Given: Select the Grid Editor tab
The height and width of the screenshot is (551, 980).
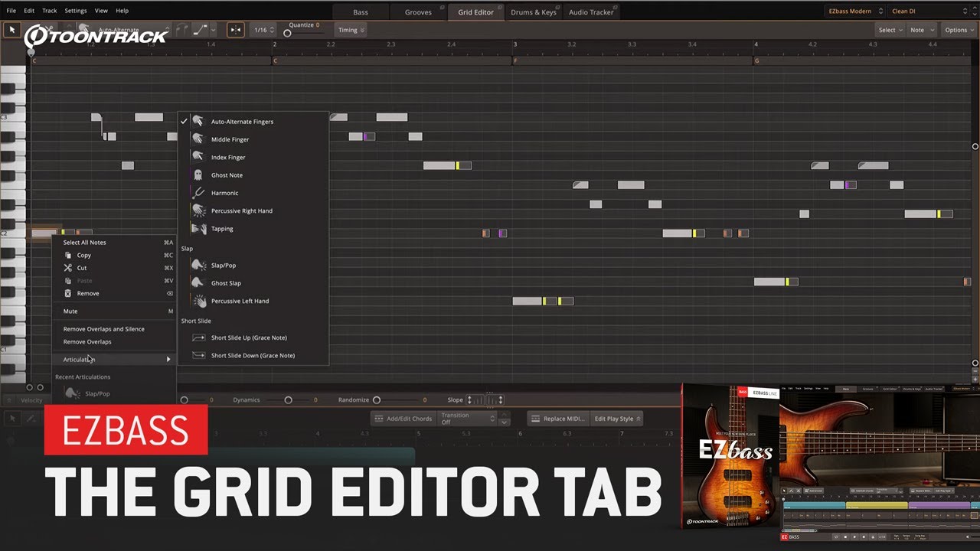Looking at the screenshot, I should pyautogui.click(x=475, y=11).
